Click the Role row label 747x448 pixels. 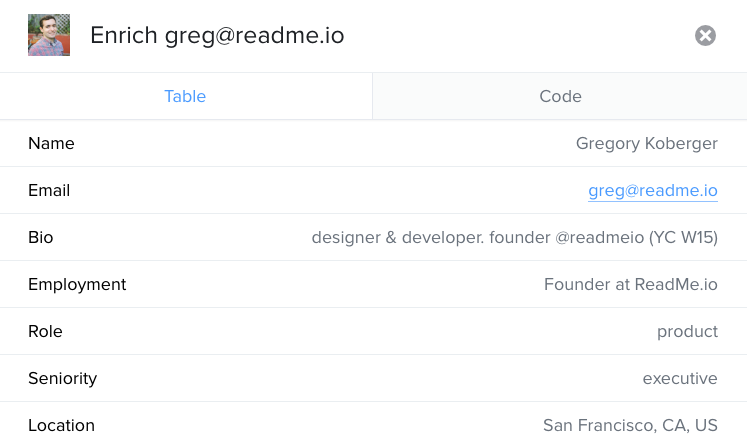coord(45,331)
